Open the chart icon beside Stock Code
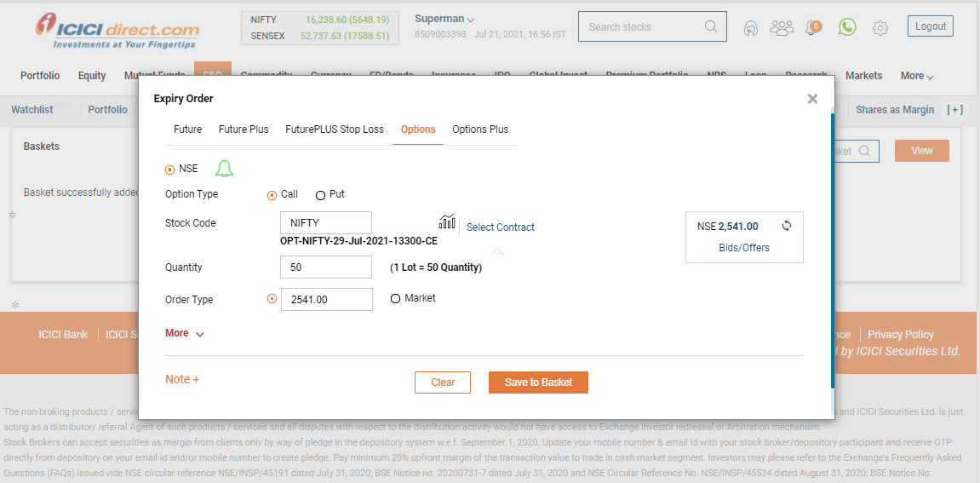 point(447,222)
